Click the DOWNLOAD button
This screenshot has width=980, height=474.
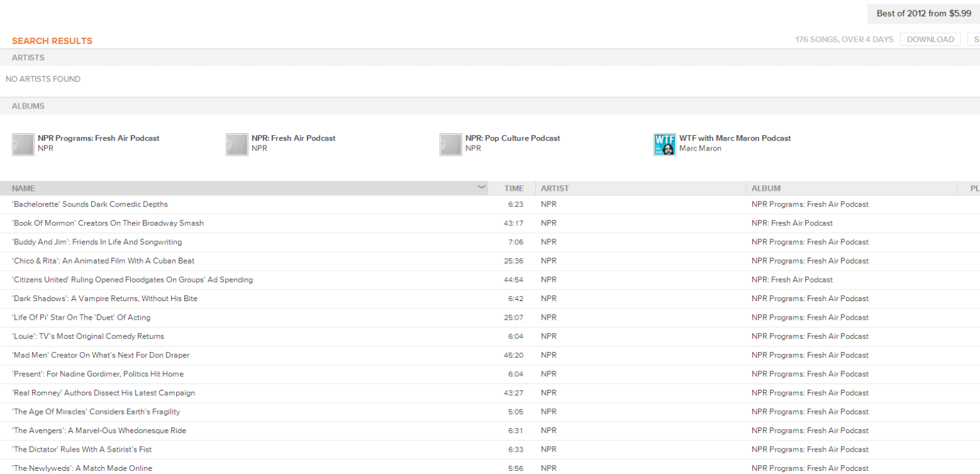[x=930, y=39]
